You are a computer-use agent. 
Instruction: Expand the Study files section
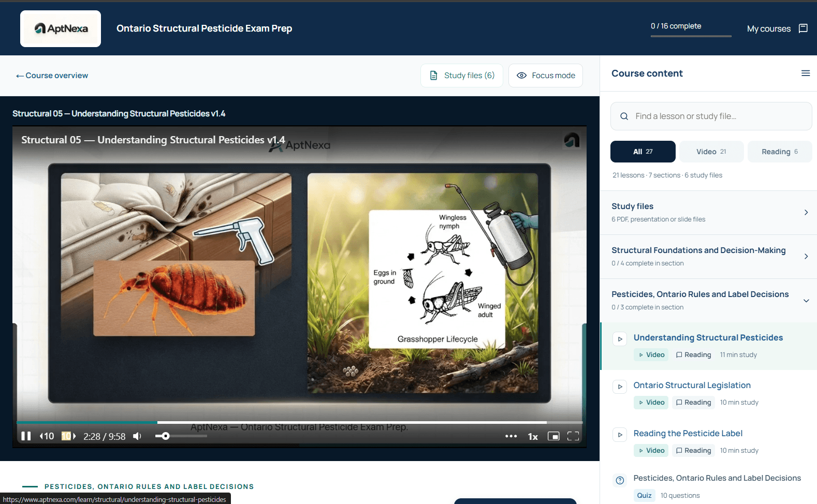click(708, 213)
